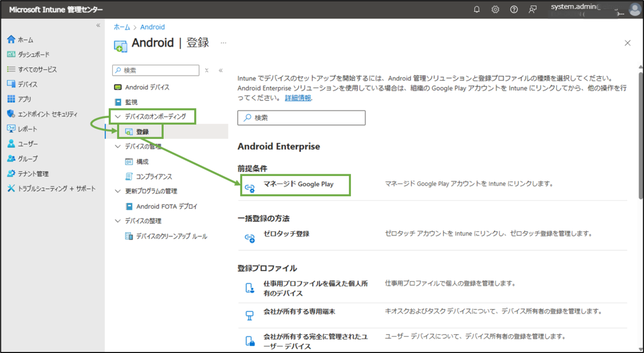
Task: Open ゼロタッチ登録 enrollment method
Action: [287, 234]
